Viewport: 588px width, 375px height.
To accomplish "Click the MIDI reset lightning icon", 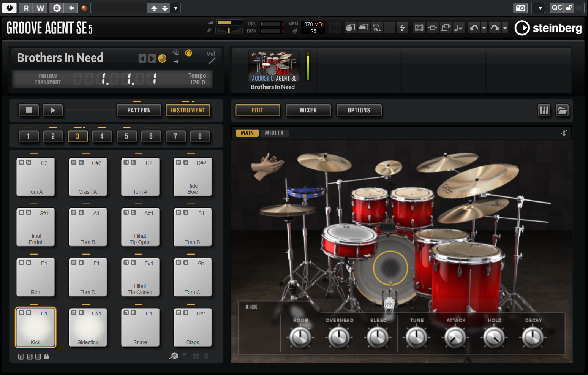I will point(403,28).
